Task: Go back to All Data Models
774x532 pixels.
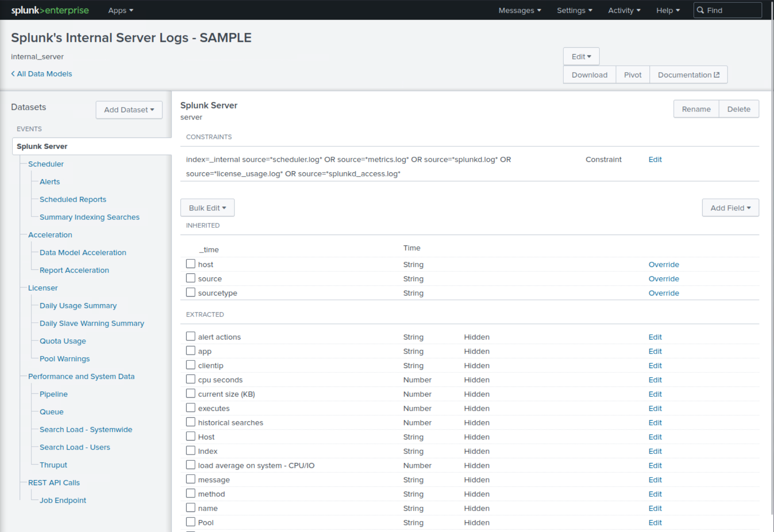Action: pyautogui.click(x=42, y=74)
